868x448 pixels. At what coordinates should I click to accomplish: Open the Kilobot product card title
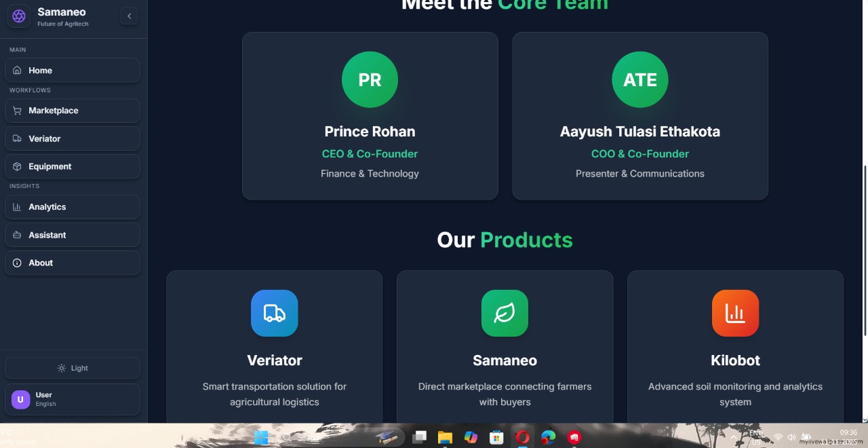coord(735,360)
